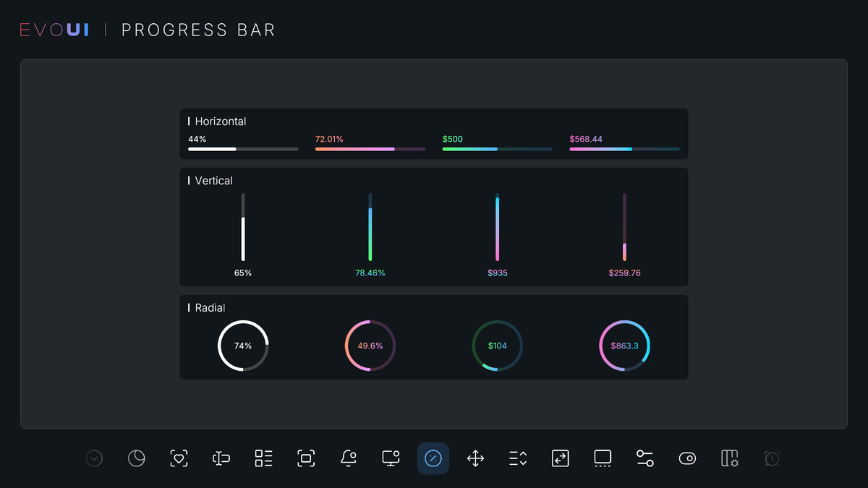The height and width of the screenshot is (488, 868).
Task: Click the PROGRESS BAR title text
Action: coord(198,30)
